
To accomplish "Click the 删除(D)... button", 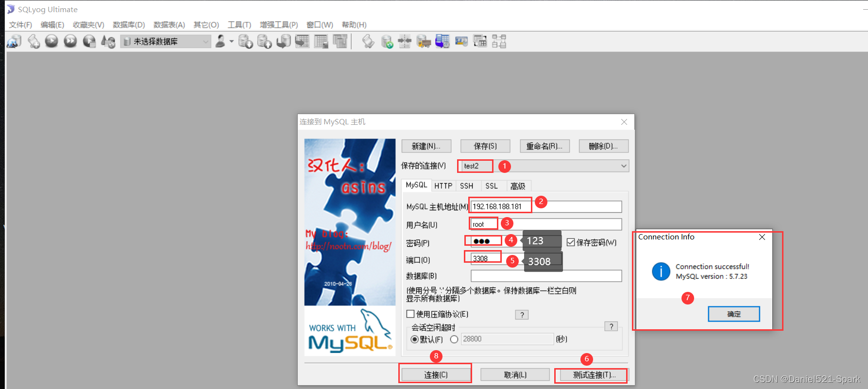I will (603, 146).
